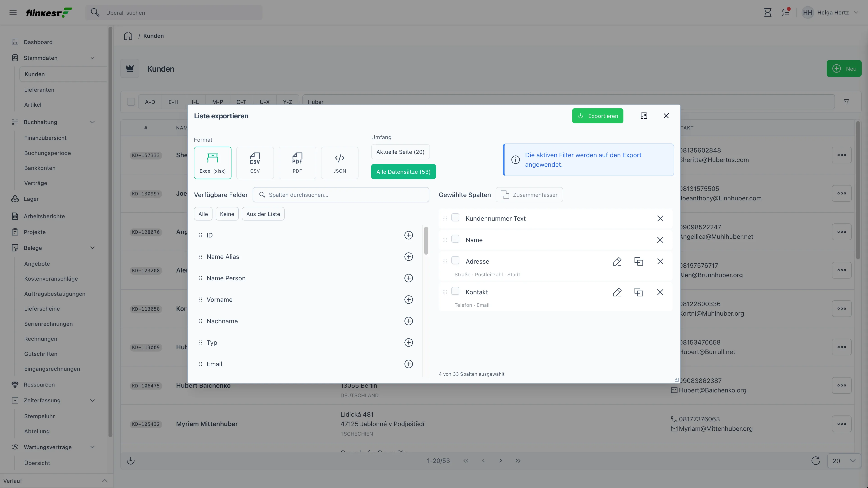Select Excel (xlsx) format

click(x=213, y=163)
